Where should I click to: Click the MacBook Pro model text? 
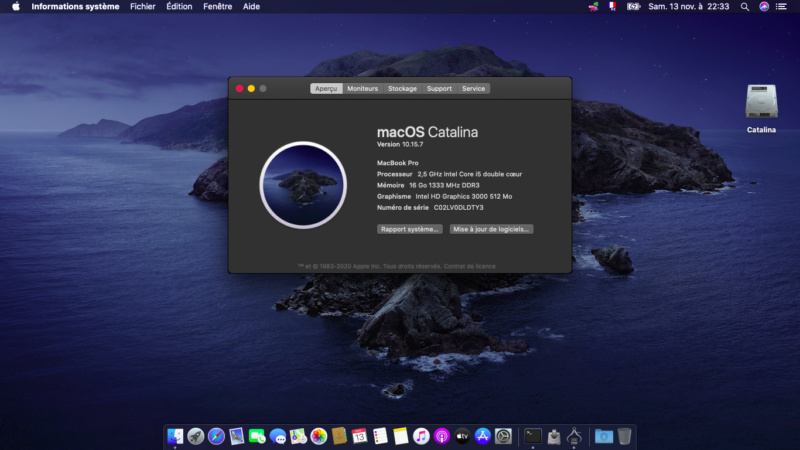pyautogui.click(x=397, y=163)
